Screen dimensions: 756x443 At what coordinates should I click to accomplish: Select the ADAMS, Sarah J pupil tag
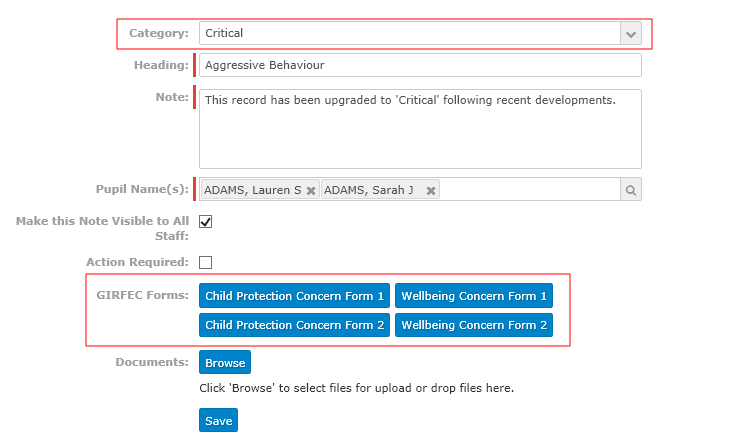click(369, 190)
